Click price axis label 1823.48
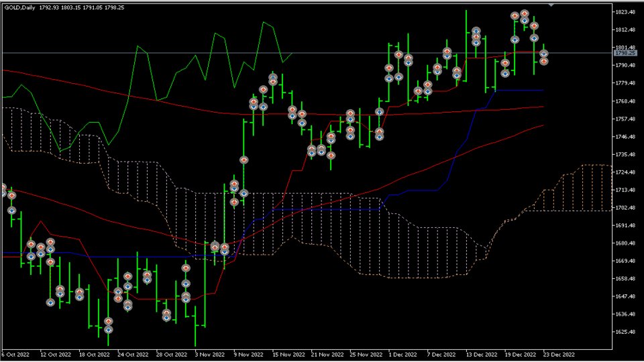Screen dimensions: 644x362 click(x=625, y=12)
